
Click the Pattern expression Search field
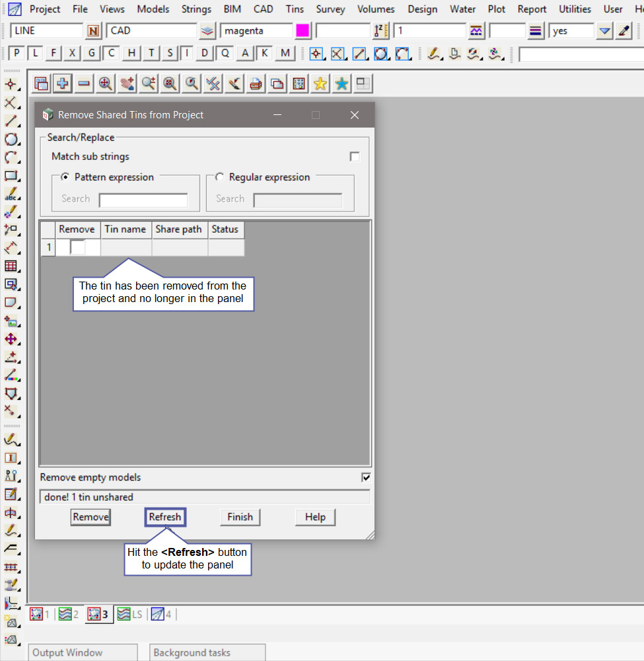coord(143,200)
